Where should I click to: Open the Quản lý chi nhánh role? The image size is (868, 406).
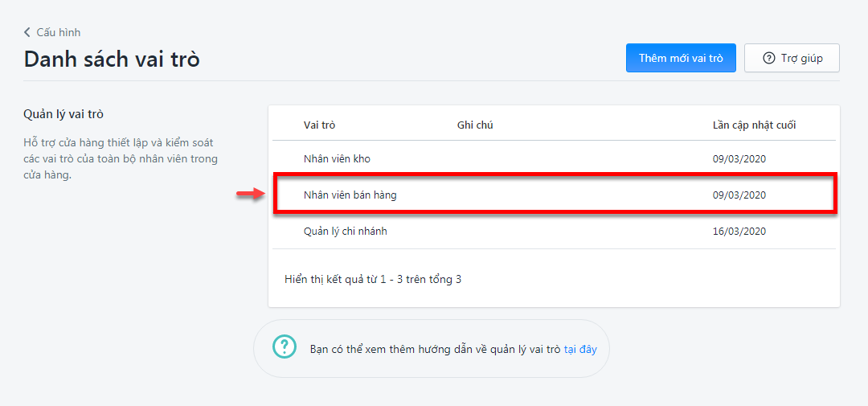tap(346, 232)
